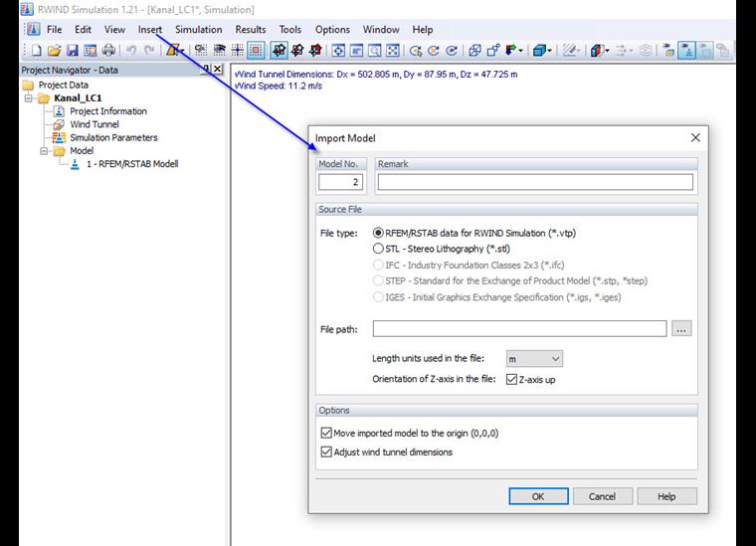This screenshot has width=756, height=546.
Task: Click the wireframe cube display icon
Action: [474, 50]
